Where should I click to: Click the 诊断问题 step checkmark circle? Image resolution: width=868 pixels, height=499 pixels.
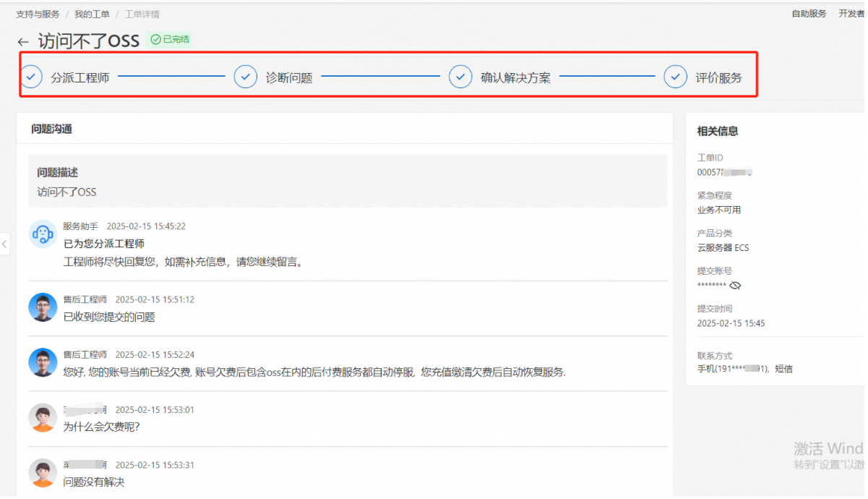(x=246, y=77)
